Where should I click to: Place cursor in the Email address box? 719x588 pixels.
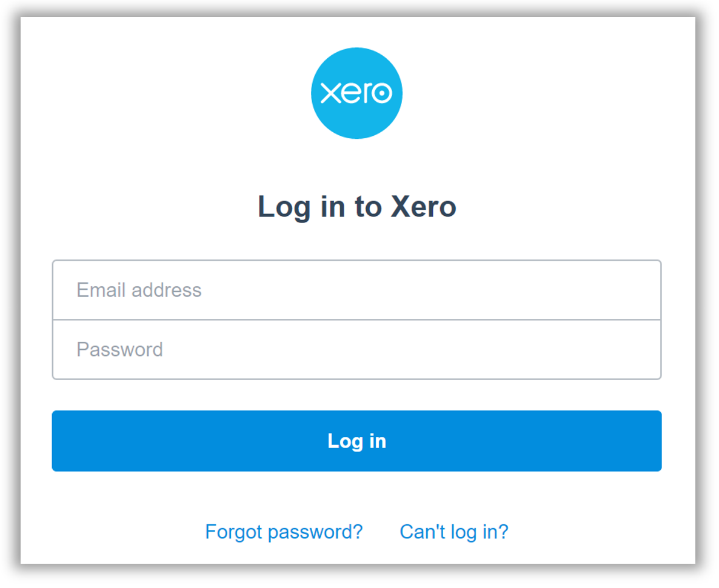(x=356, y=290)
